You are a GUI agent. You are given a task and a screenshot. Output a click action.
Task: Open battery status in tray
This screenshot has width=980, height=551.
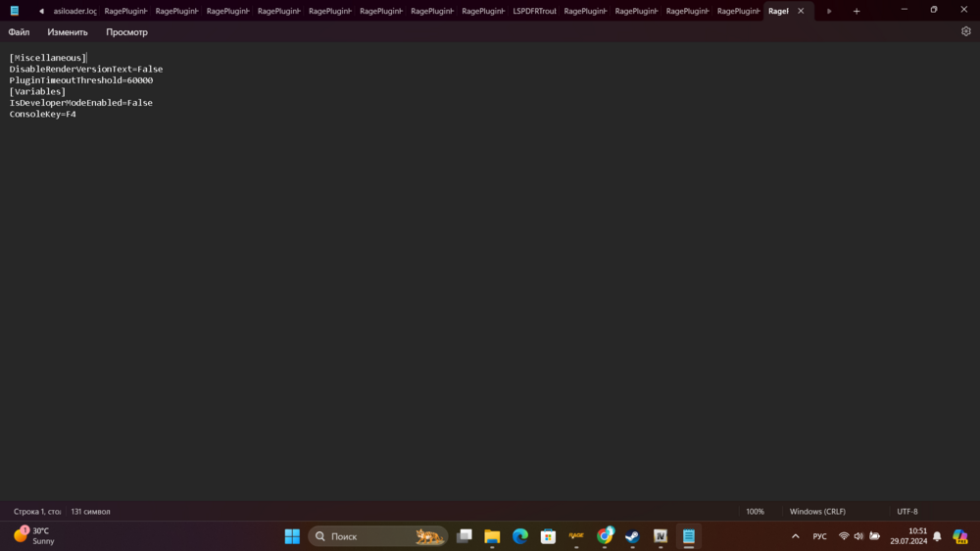pyautogui.click(x=874, y=536)
